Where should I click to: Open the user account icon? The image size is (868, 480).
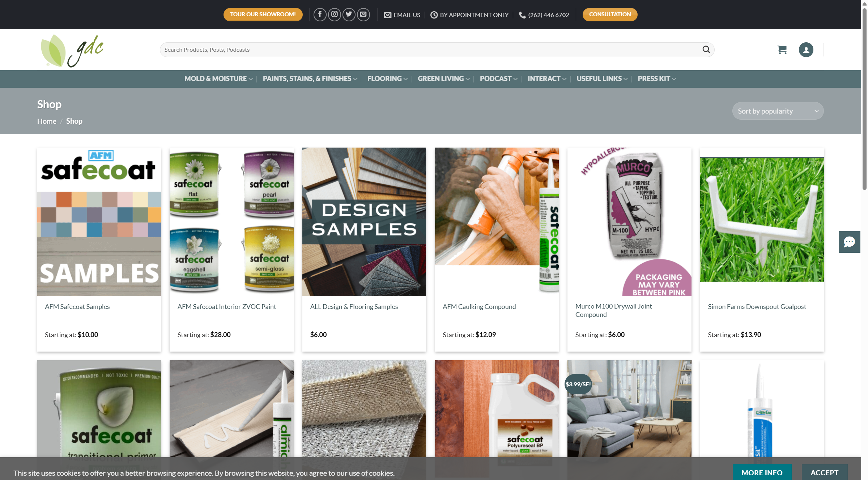[806, 50]
